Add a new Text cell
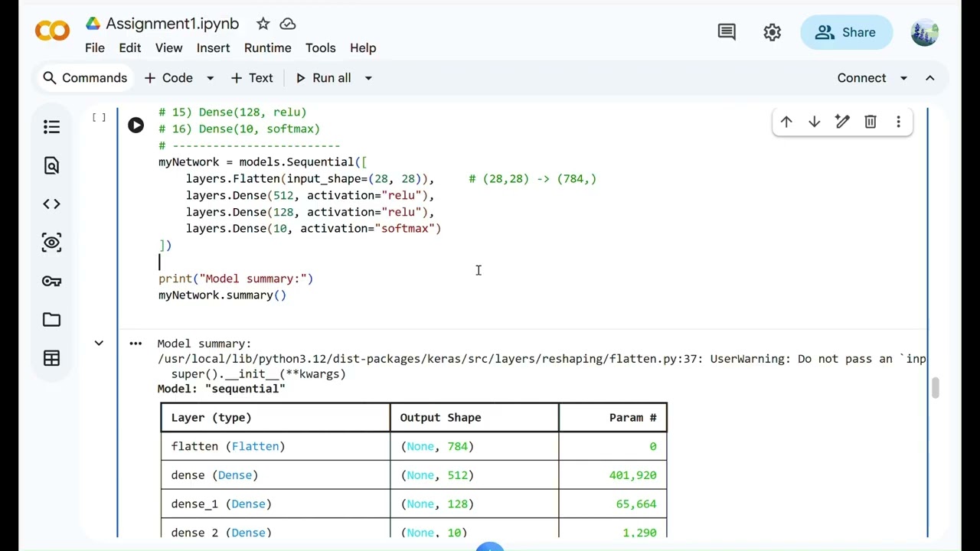This screenshot has height=551, width=980. click(252, 78)
